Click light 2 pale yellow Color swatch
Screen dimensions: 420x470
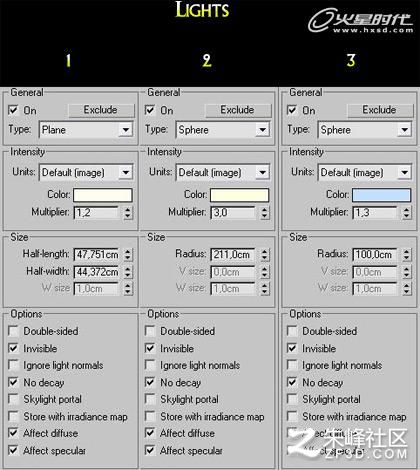(x=239, y=195)
